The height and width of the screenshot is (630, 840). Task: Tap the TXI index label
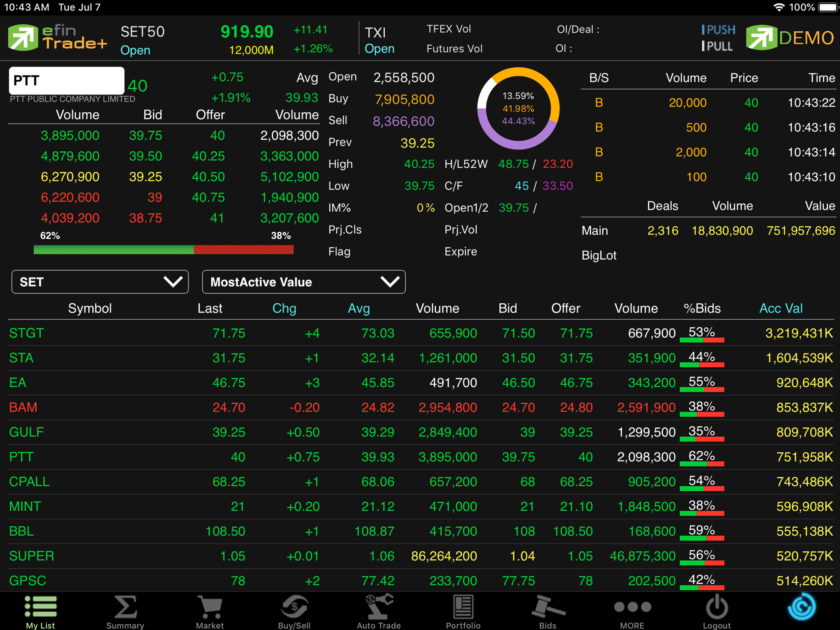[x=375, y=33]
